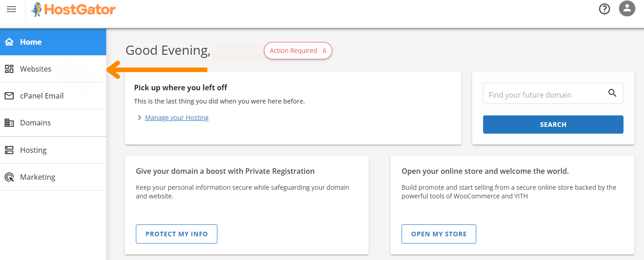Image resolution: width=644 pixels, height=260 pixels.
Task: Open the help question mark icon
Action: (x=604, y=9)
